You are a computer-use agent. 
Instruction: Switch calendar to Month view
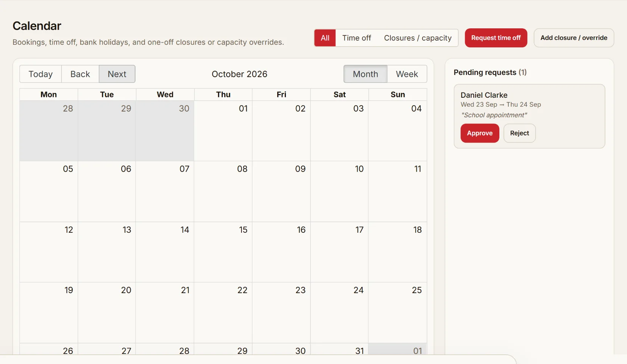tap(365, 74)
